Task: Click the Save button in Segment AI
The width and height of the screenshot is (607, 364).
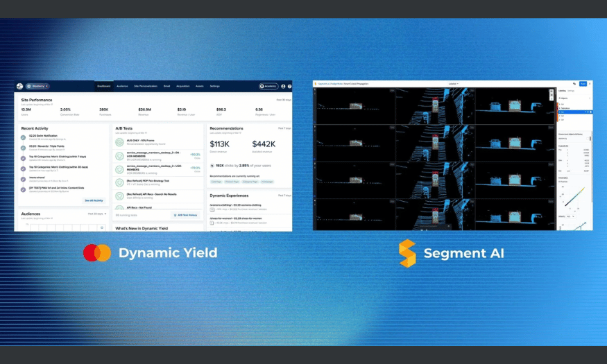Action: [x=583, y=84]
